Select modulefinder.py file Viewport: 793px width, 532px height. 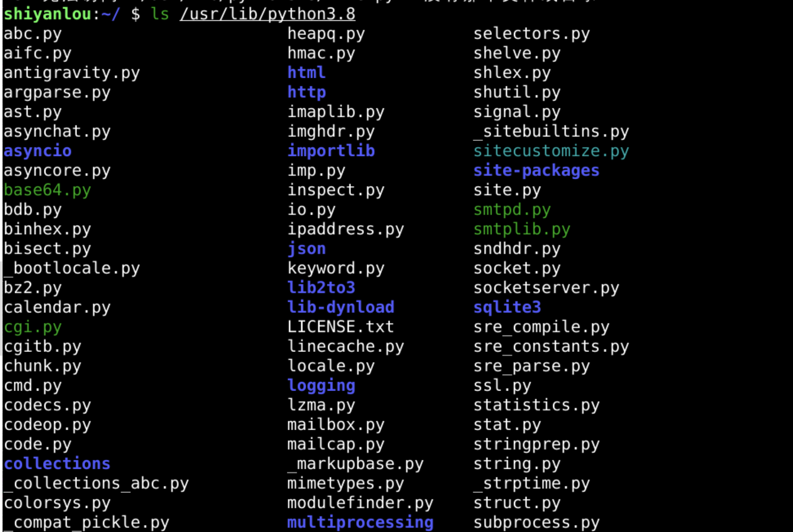pyautogui.click(x=360, y=503)
